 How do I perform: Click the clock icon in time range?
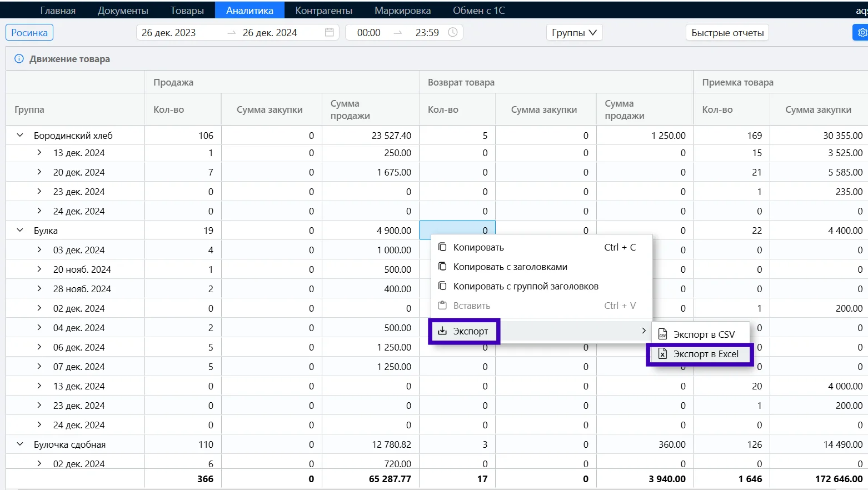pyautogui.click(x=453, y=32)
